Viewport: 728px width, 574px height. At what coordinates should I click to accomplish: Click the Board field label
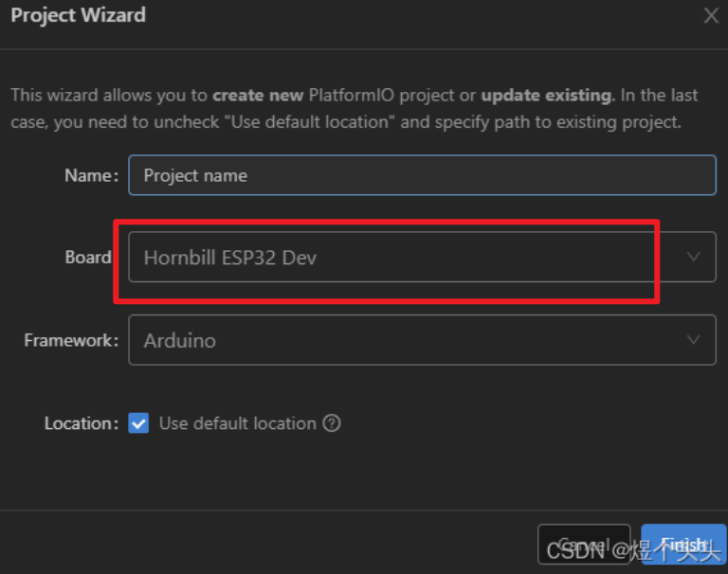point(88,257)
